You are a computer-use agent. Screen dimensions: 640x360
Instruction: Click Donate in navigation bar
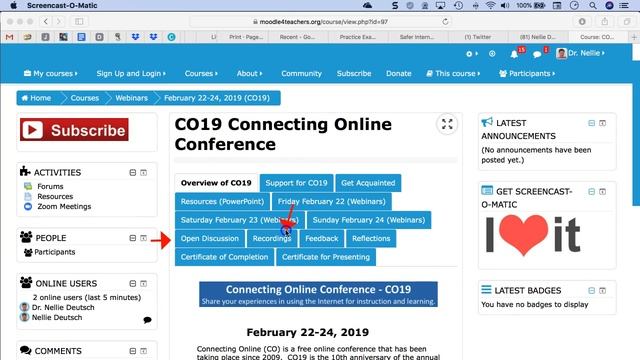[399, 73]
